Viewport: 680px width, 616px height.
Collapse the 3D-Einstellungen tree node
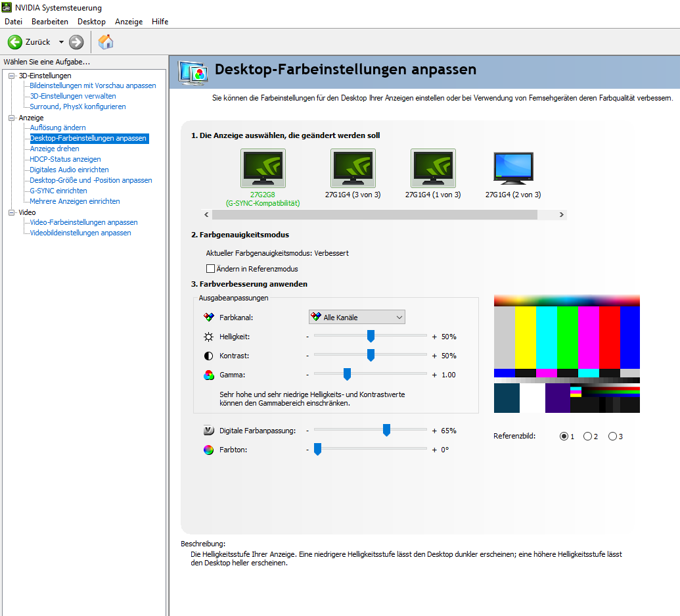pyautogui.click(x=12, y=76)
